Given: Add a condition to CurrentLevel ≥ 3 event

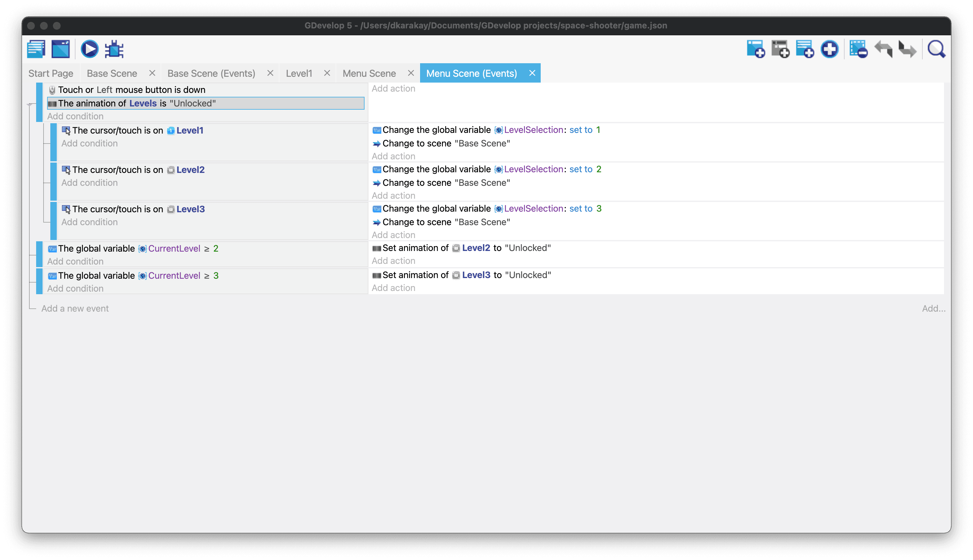Looking at the screenshot, I should [75, 288].
